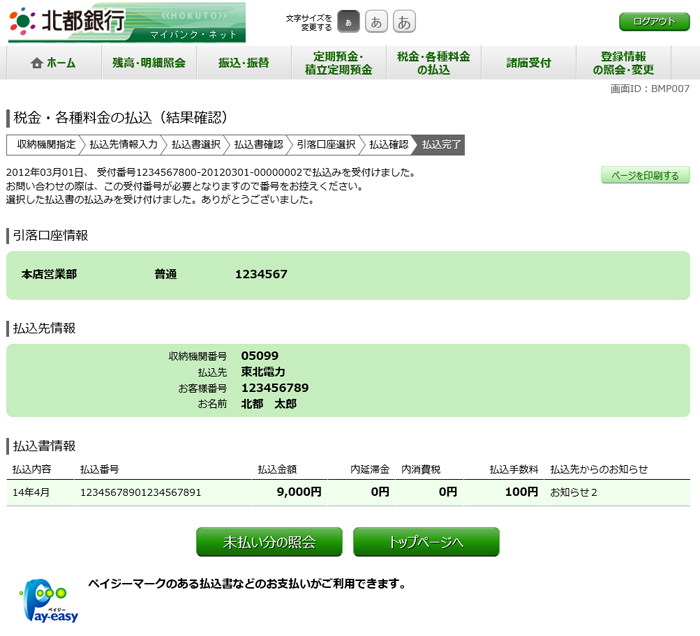
Task: Click payment number 12345678901234567891
Action: pyautogui.click(x=141, y=492)
